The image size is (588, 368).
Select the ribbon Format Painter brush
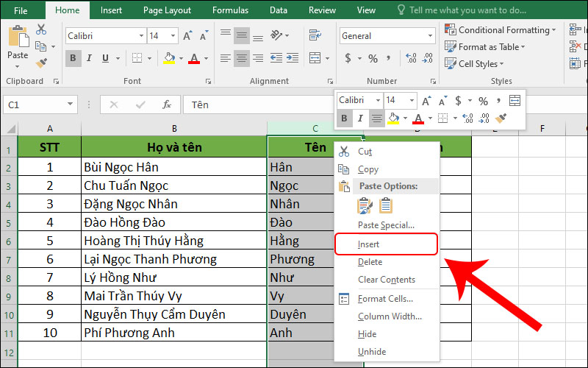tap(41, 63)
